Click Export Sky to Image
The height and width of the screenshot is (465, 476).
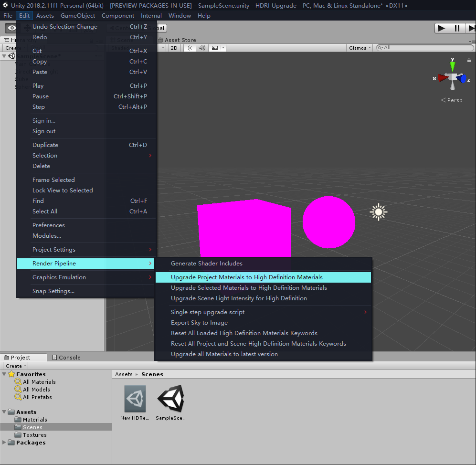[x=263, y=323]
